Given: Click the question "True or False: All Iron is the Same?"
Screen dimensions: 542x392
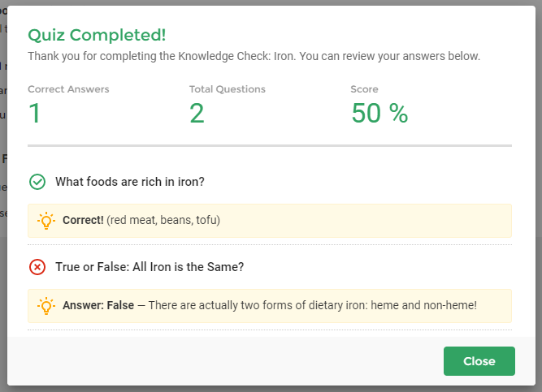Looking at the screenshot, I should 150,267.
